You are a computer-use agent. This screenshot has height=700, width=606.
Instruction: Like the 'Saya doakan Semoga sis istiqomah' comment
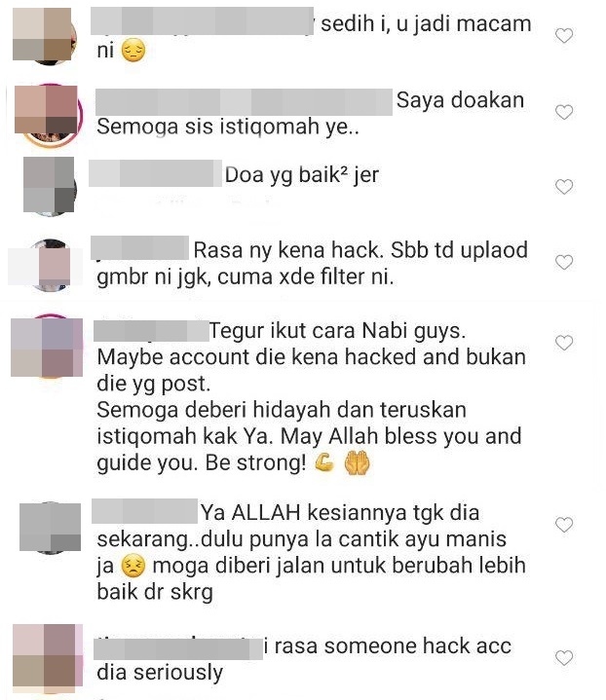564,112
